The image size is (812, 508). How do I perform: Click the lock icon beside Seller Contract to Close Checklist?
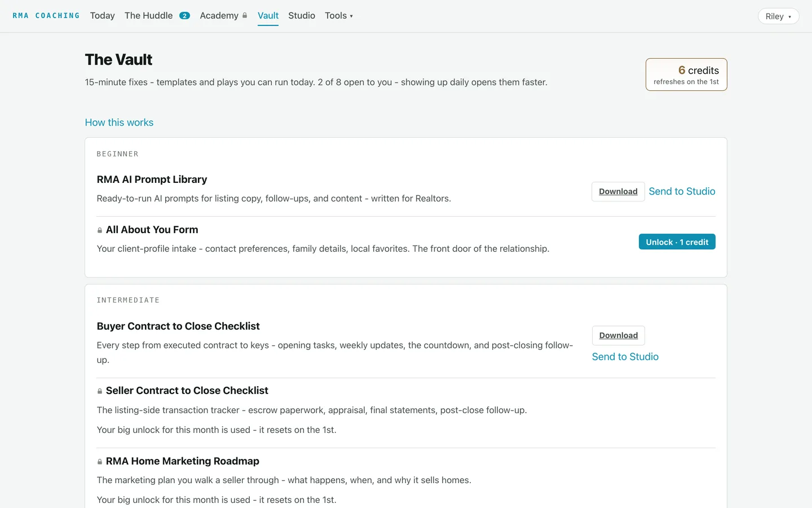(x=100, y=391)
